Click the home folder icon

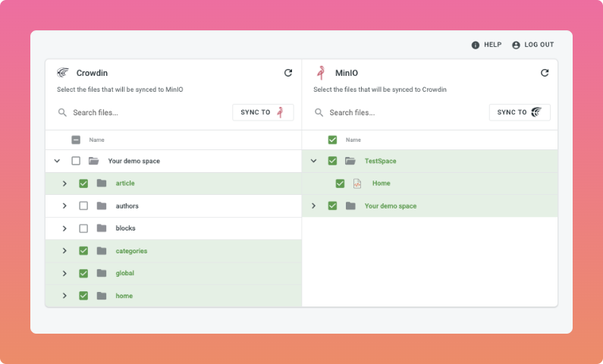(x=102, y=296)
